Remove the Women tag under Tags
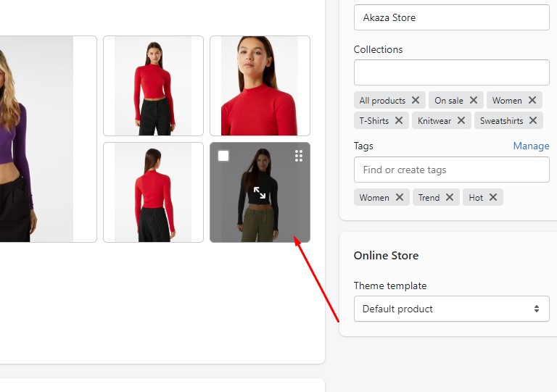The image size is (557, 392). (400, 197)
